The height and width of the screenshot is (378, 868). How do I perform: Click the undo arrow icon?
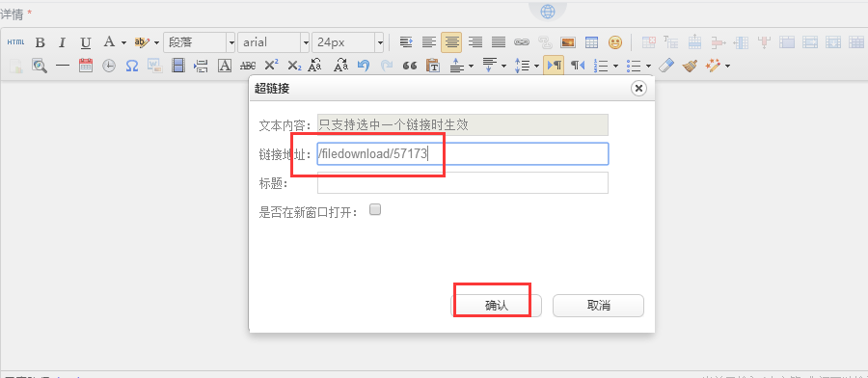click(x=364, y=66)
